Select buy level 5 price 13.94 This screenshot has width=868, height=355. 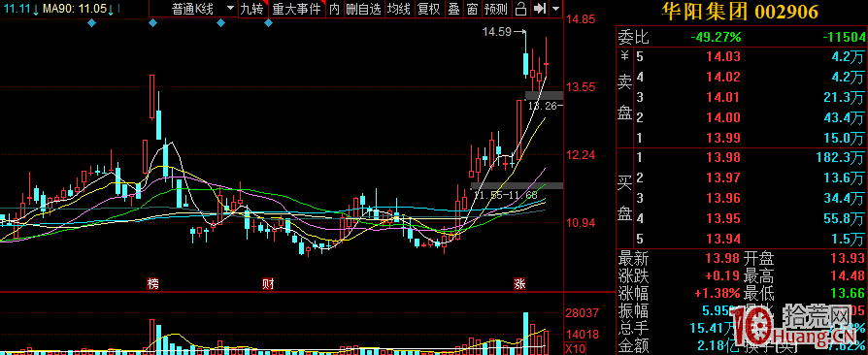(724, 239)
